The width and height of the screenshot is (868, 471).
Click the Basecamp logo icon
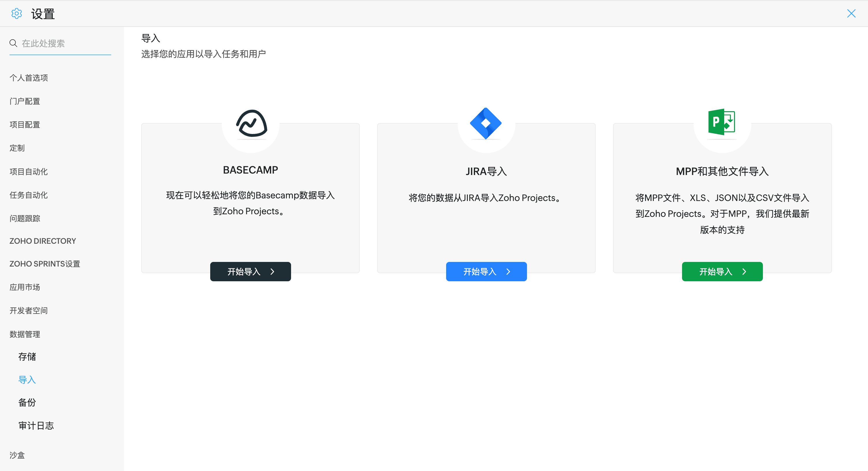point(252,123)
